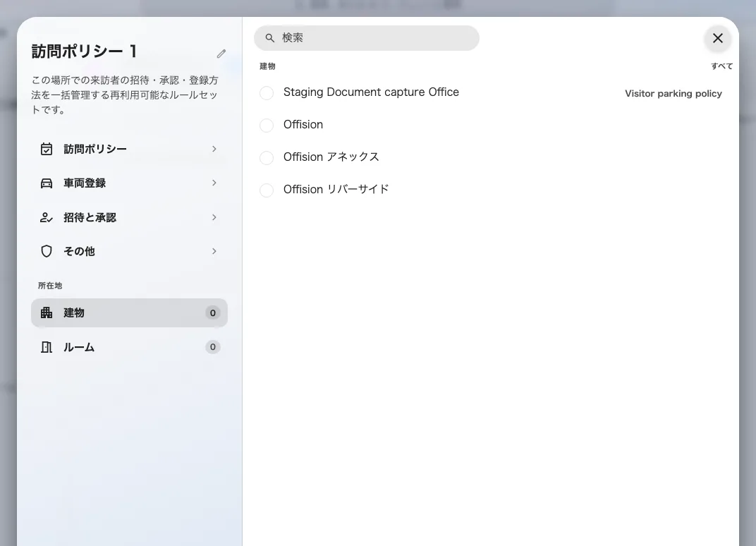Click the door icon for ルーム
The height and width of the screenshot is (546, 756).
tap(47, 347)
